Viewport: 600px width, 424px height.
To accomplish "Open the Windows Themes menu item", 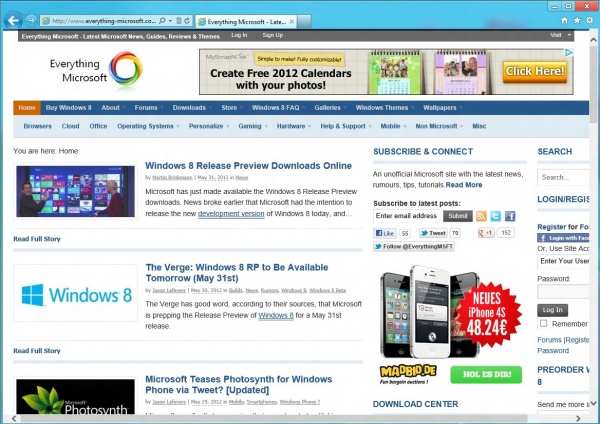I will coord(384,108).
